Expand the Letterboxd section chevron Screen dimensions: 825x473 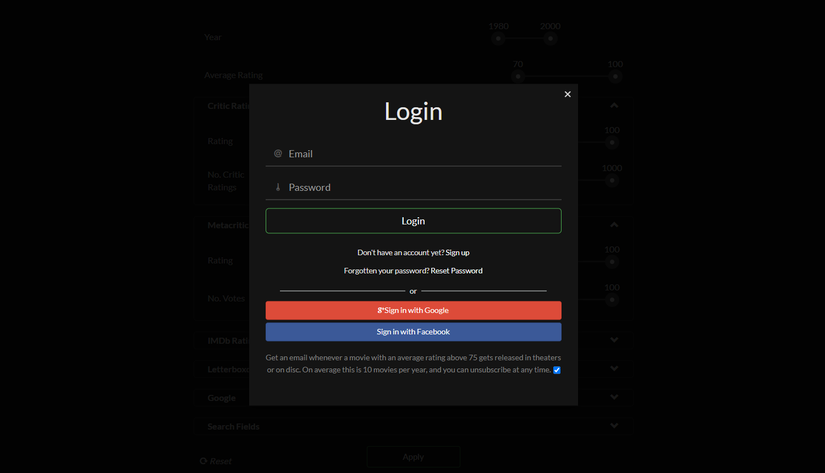click(x=614, y=368)
